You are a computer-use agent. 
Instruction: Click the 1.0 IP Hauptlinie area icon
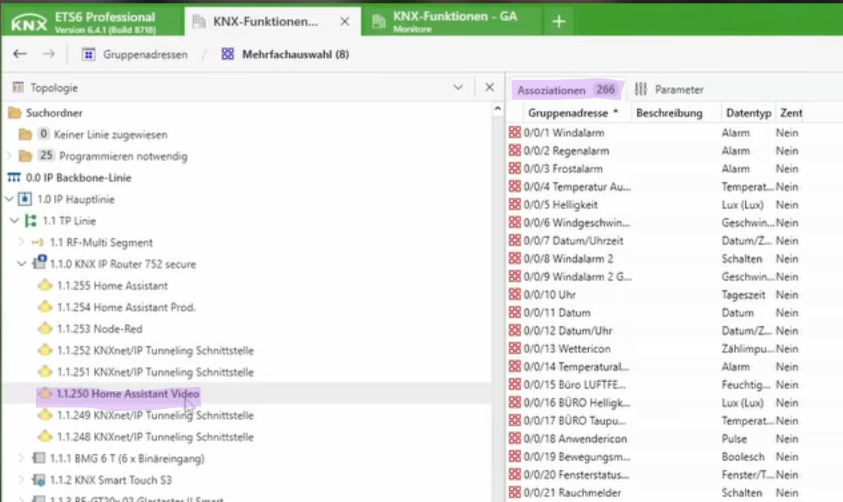[x=25, y=199]
